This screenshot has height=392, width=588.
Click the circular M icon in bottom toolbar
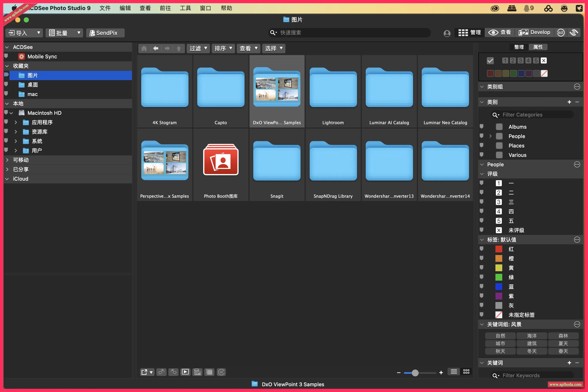(x=221, y=372)
